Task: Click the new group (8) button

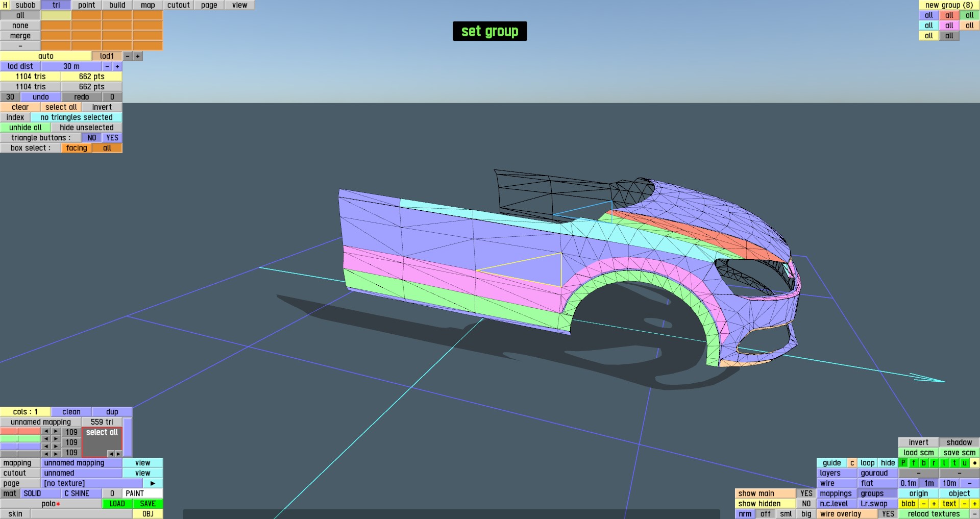Action: pos(949,5)
